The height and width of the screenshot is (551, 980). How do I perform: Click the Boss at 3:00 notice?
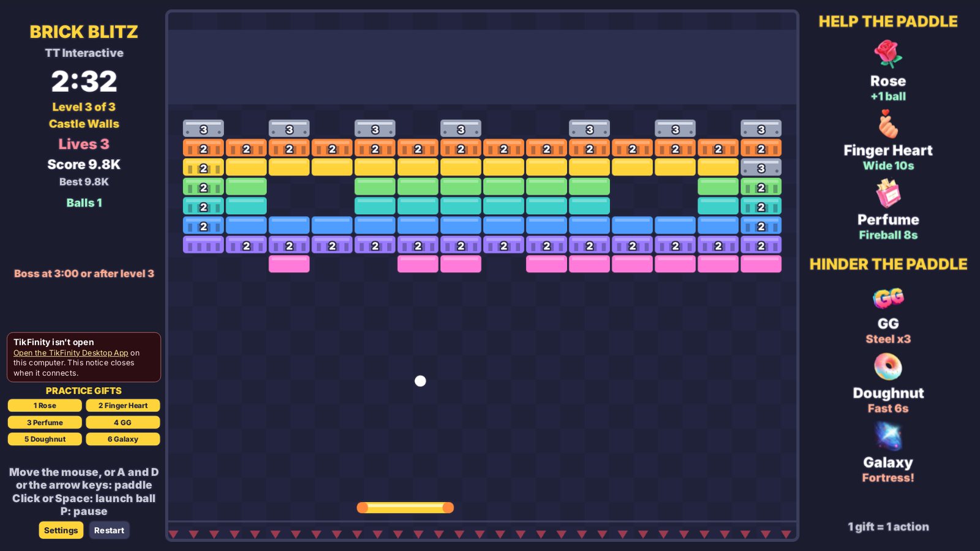point(84,274)
